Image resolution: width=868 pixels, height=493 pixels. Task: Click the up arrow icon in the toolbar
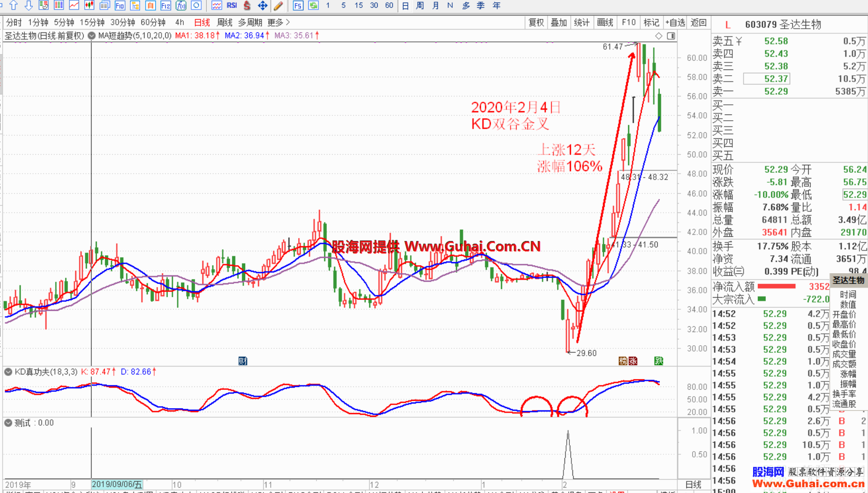pos(14,5)
